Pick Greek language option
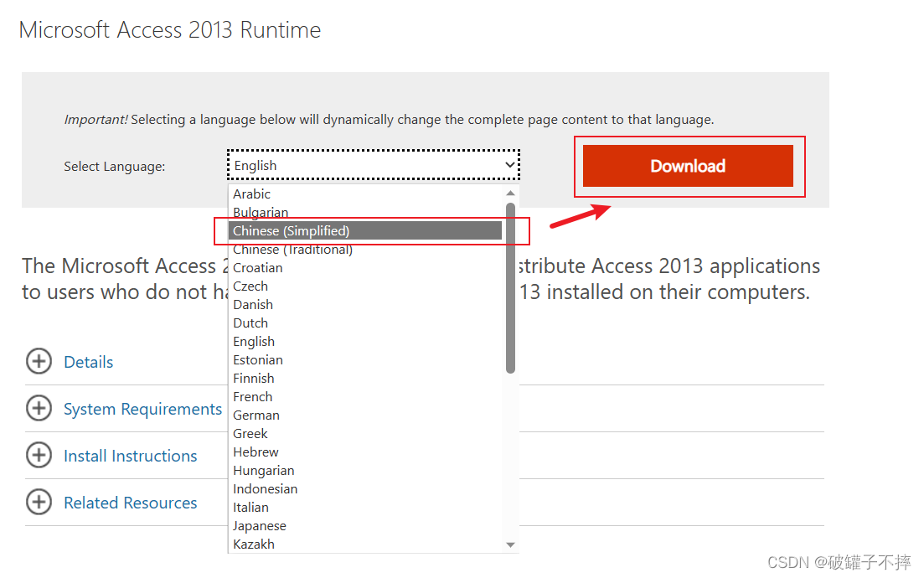This screenshot has height=578, width=924. coord(365,433)
